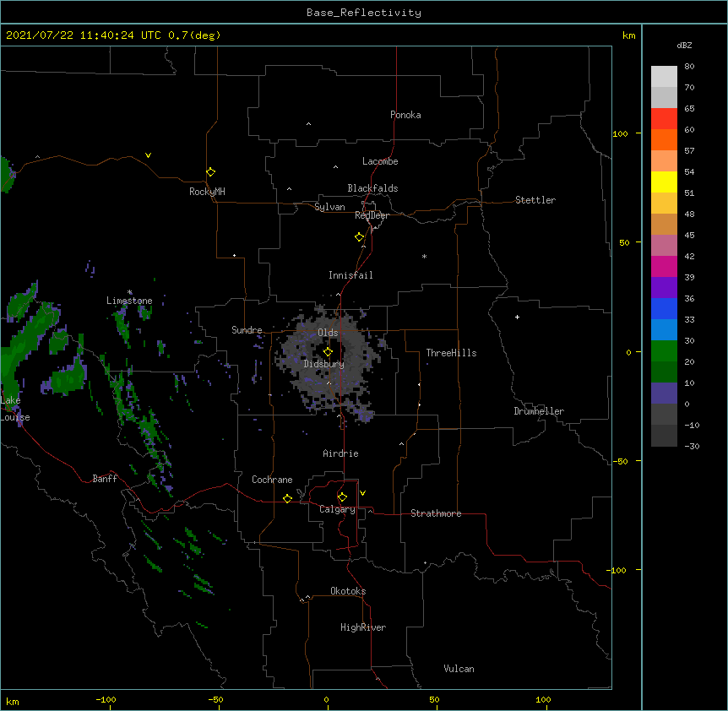728x711 pixels.
Task: Click the Banff city label
Action: click(105, 479)
